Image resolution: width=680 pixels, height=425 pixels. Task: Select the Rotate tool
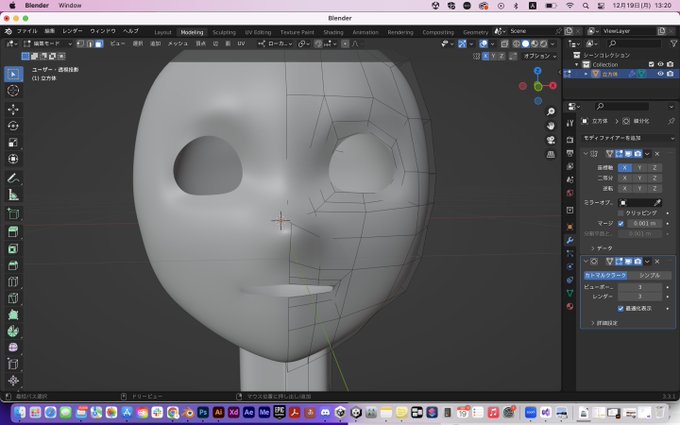13,126
